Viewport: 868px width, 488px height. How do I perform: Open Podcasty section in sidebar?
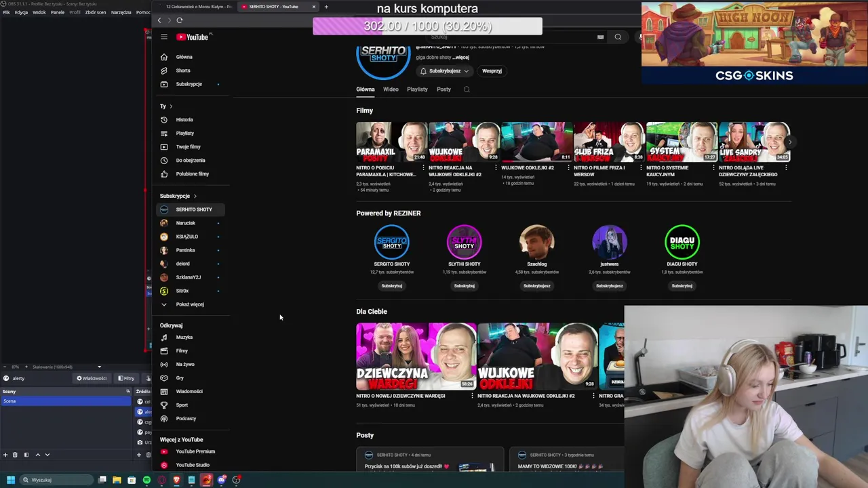pos(186,419)
